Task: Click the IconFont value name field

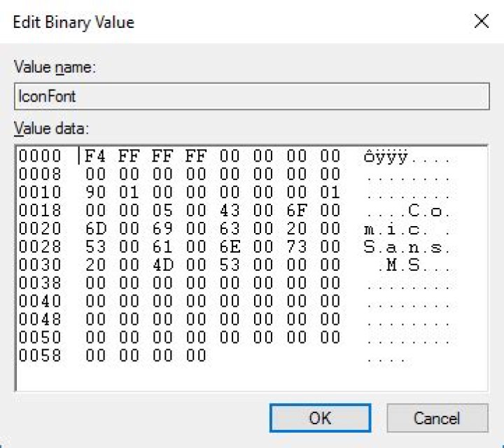Action: (x=252, y=96)
